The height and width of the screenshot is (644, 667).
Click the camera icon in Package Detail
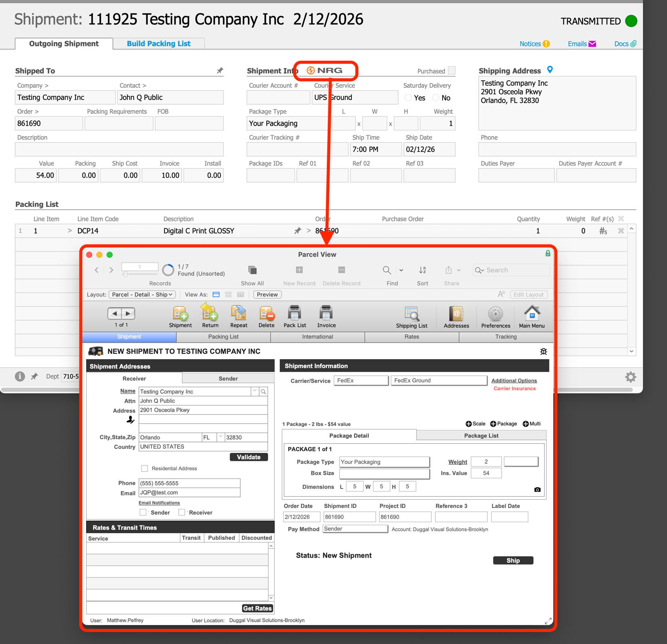coord(537,490)
